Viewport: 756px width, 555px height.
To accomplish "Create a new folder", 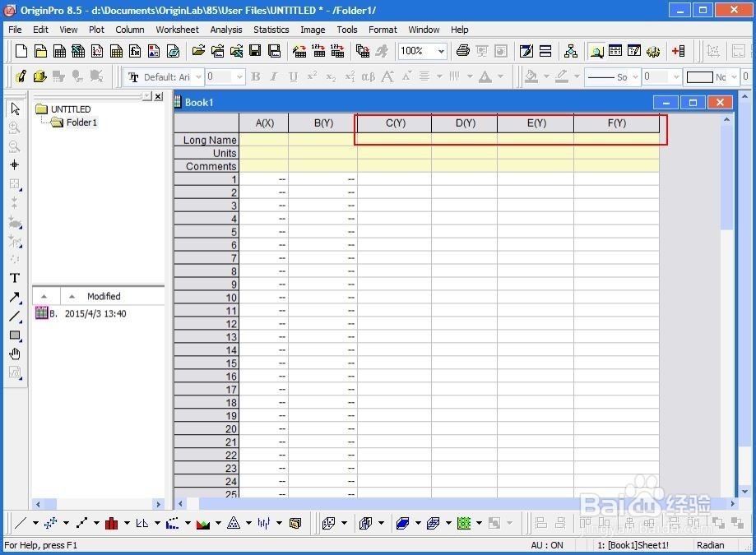I will 40,51.
